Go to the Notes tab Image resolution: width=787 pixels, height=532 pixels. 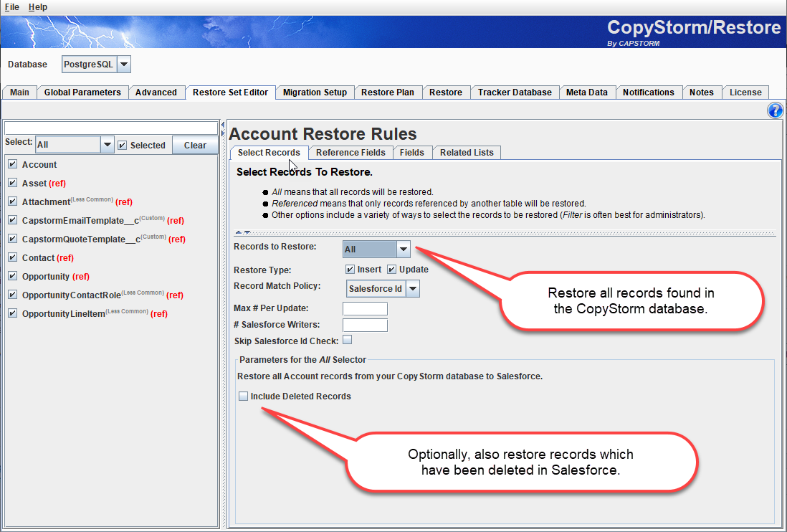tap(701, 92)
